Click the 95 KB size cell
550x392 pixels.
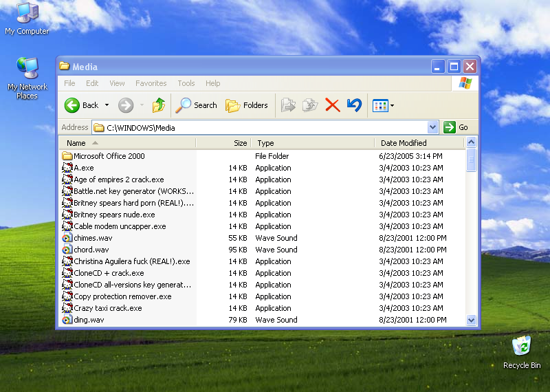[238, 250]
